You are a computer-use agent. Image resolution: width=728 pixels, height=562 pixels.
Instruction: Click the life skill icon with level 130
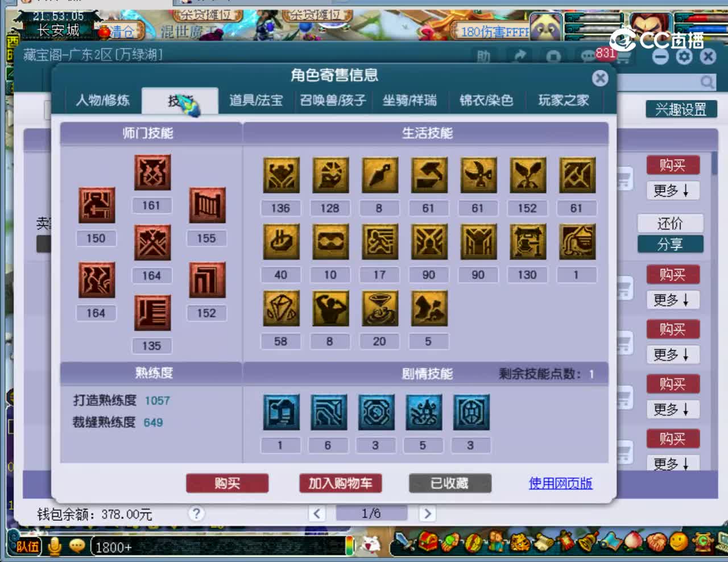click(528, 242)
